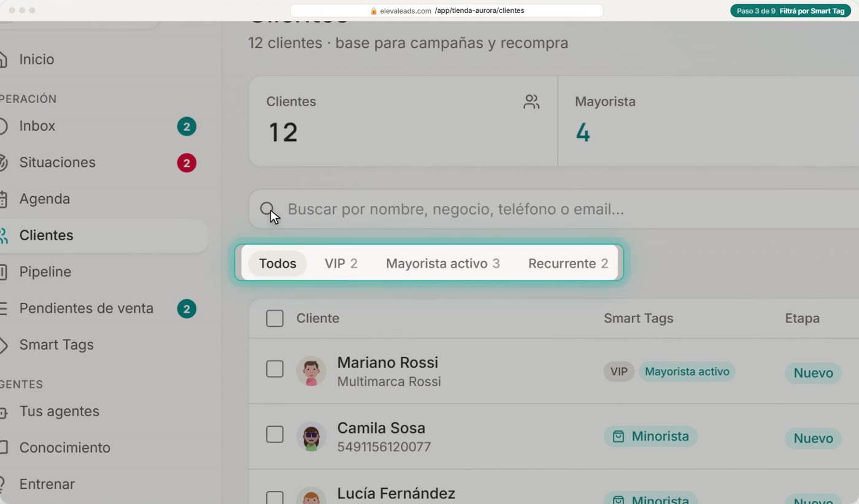Click the people icon in Clientes card
The width and height of the screenshot is (859, 504).
coord(531,102)
